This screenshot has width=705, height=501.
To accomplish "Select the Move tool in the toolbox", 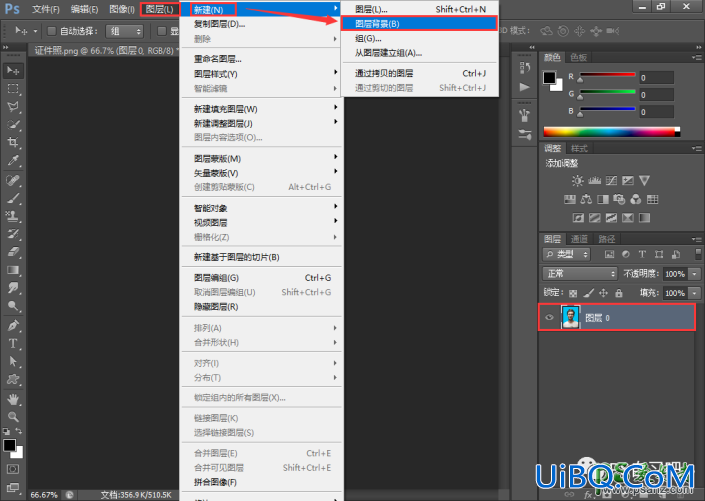I will click(x=13, y=71).
